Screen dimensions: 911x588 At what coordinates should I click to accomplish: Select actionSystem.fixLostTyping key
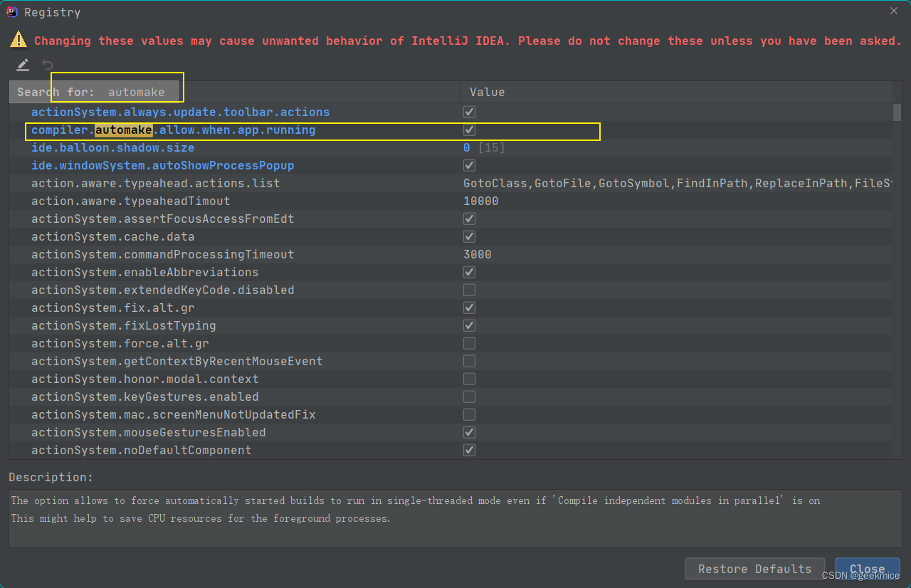pos(123,325)
